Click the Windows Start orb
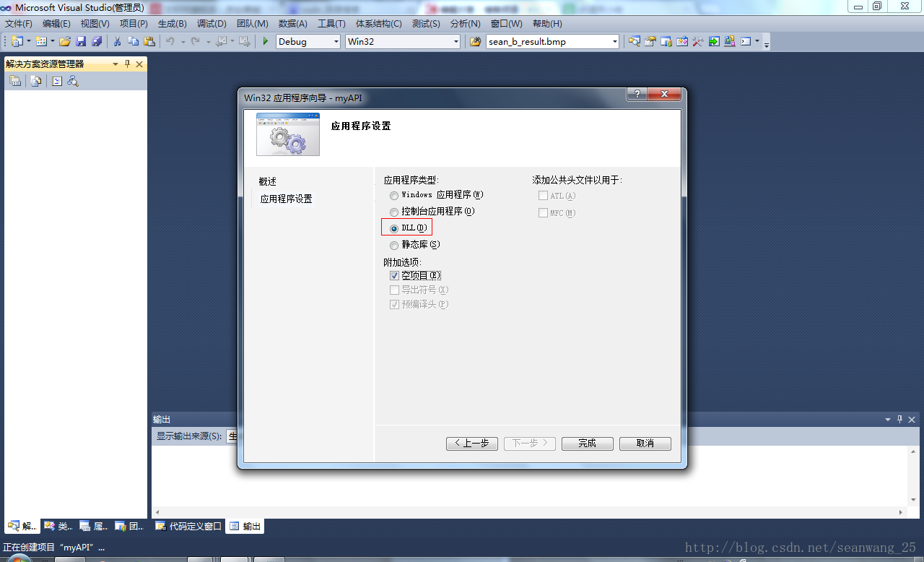This screenshot has width=924, height=562. [19, 558]
